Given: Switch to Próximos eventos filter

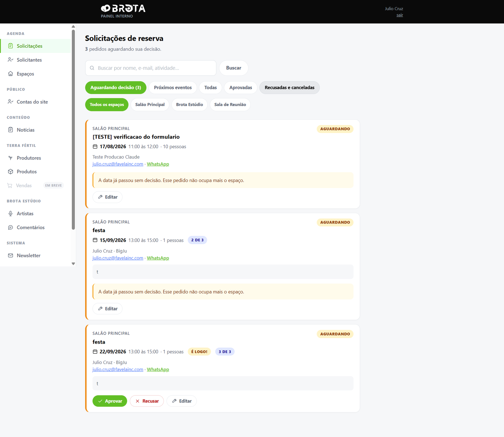Looking at the screenshot, I should tap(173, 88).
